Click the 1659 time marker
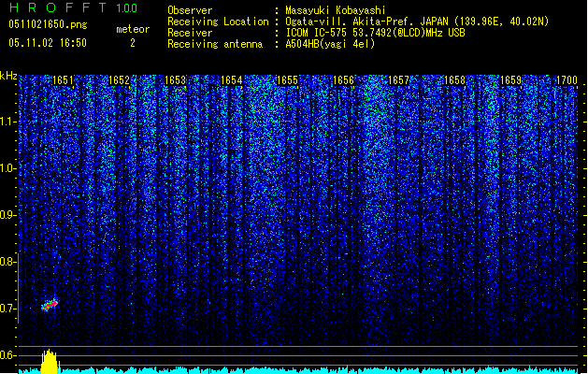588x374 pixels. pos(510,80)
